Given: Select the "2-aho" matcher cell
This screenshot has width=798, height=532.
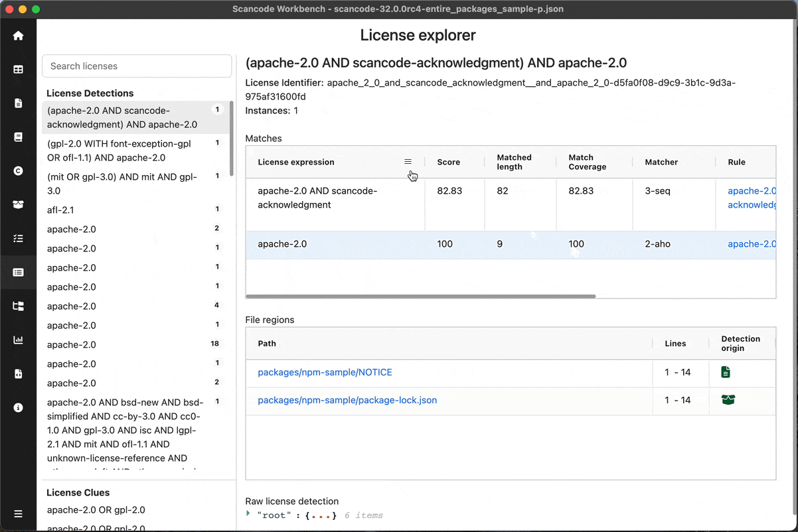Looking at the screenshot, I should pyautogui.click(x=675, y=244).
